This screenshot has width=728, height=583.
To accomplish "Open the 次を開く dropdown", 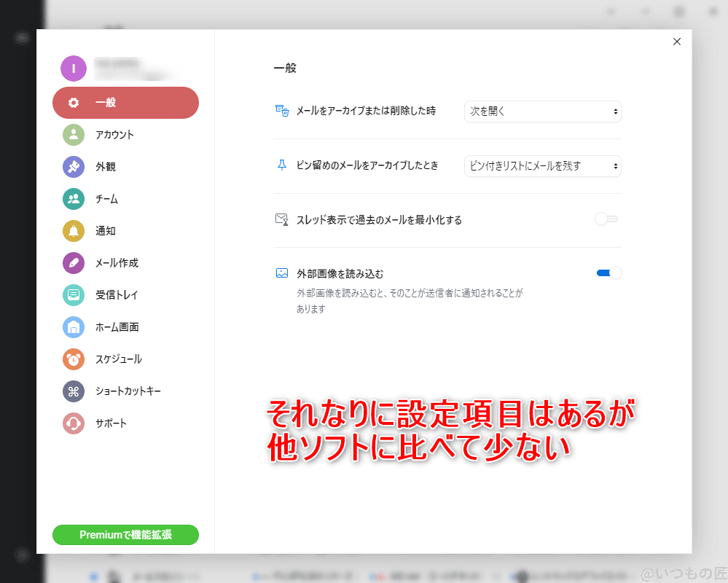I will 542,111.
